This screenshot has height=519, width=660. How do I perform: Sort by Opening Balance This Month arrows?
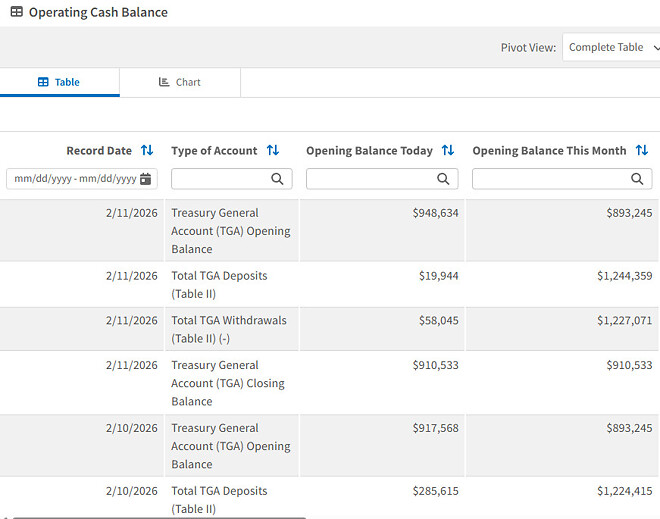point(642,151)
